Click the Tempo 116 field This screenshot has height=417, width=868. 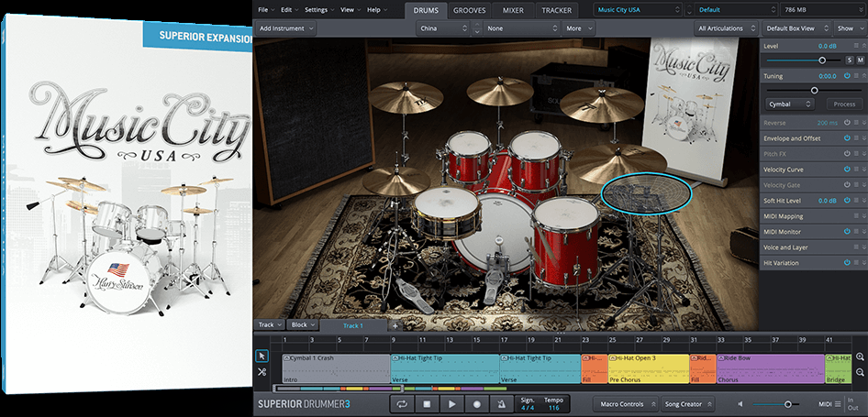tap(553, 404)
